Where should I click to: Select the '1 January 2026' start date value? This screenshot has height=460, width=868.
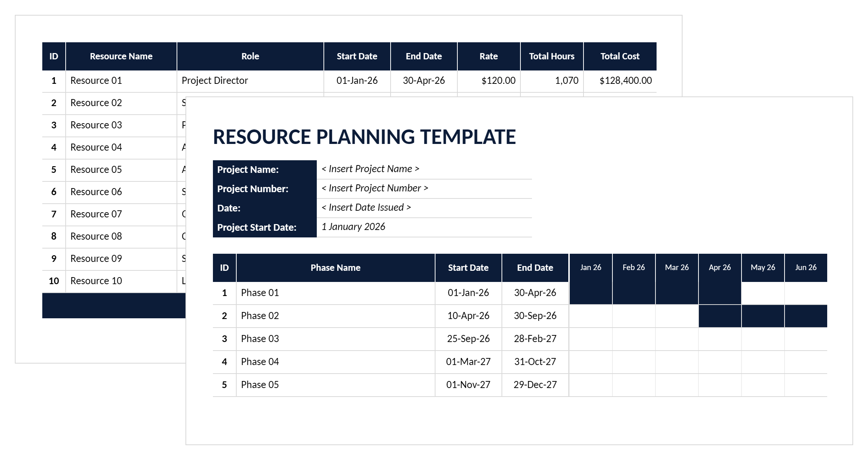click(424, 227)
